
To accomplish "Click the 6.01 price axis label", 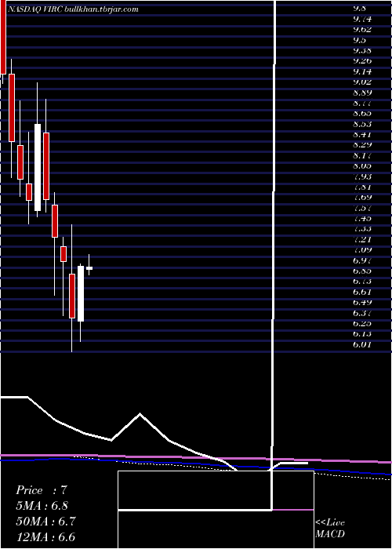I will tap(362, 344).
